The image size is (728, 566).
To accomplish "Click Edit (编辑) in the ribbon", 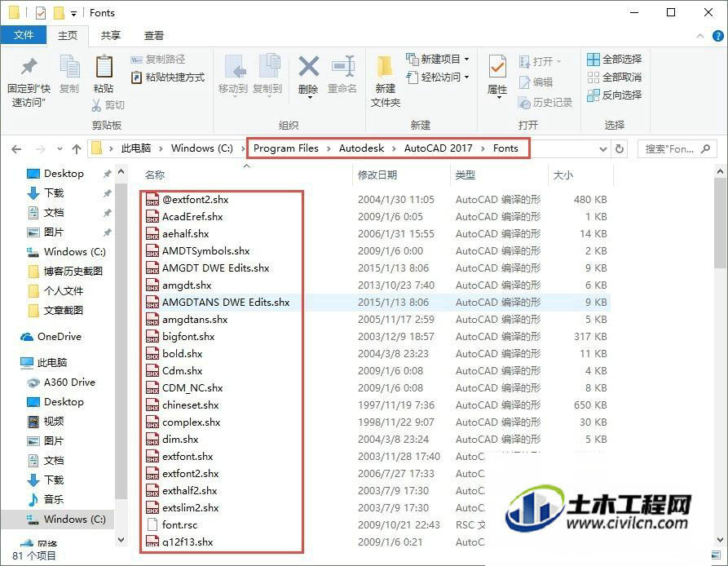I will point(536,82).
